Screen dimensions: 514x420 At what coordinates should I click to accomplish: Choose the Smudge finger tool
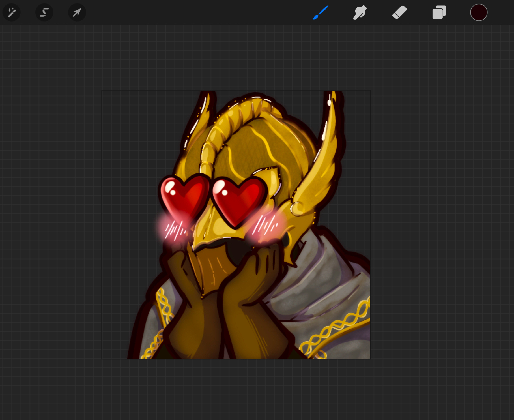(360, 12)
